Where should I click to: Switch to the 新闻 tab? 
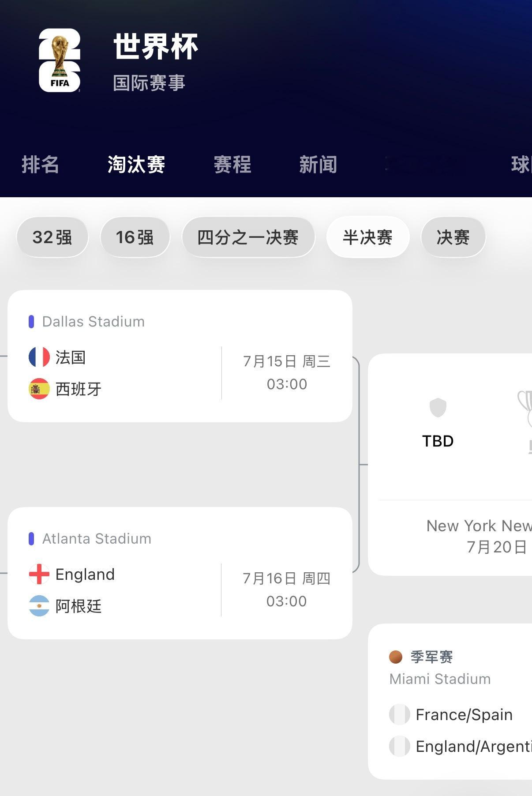(318, 165)
